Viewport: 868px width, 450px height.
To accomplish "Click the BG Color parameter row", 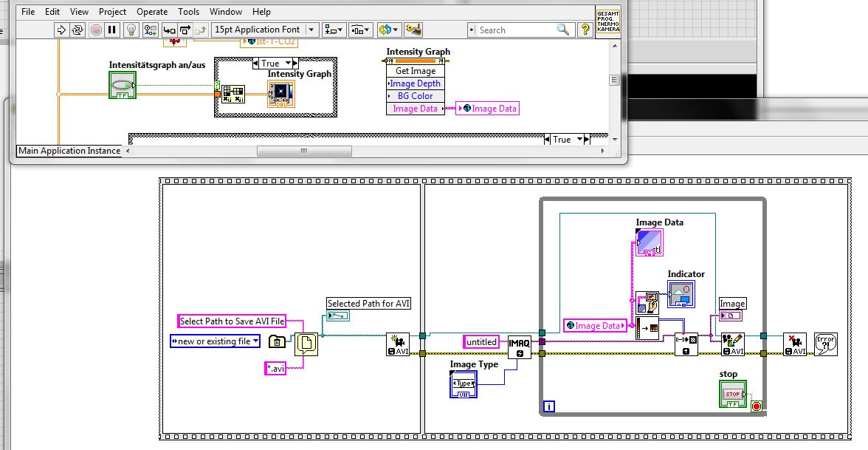I will point(415,96).
